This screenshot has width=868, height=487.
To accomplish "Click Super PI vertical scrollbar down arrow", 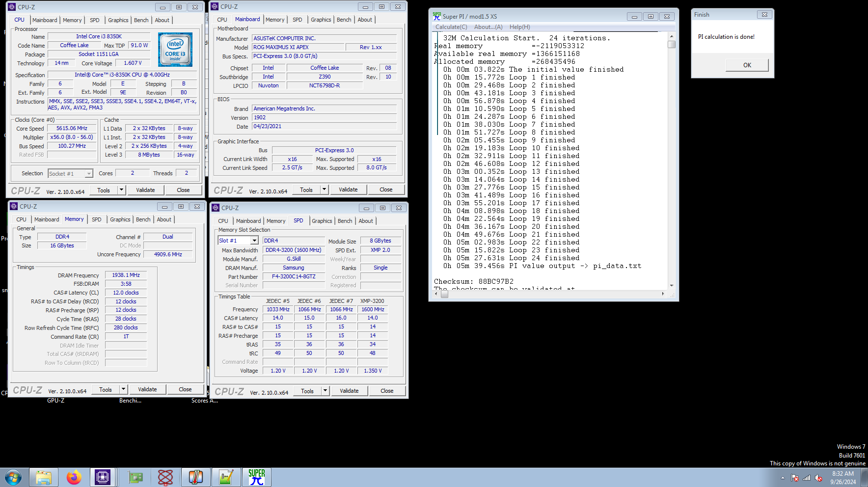I will [x=672, y=285].
